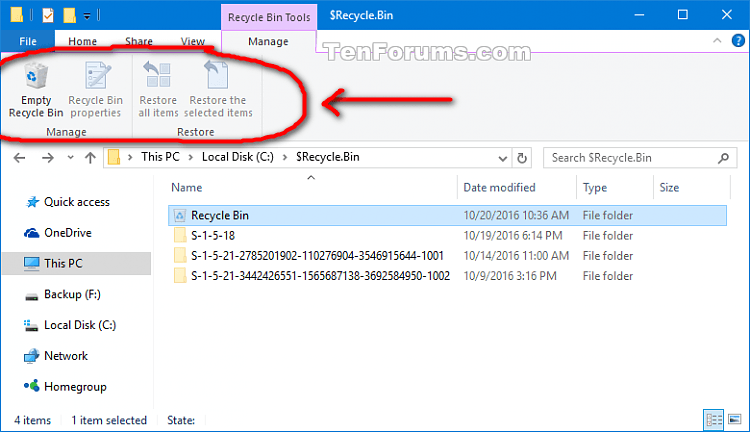Screen dimensions: 750x432
Task: Go back with the left arrow
Action: tap(20, 157)
